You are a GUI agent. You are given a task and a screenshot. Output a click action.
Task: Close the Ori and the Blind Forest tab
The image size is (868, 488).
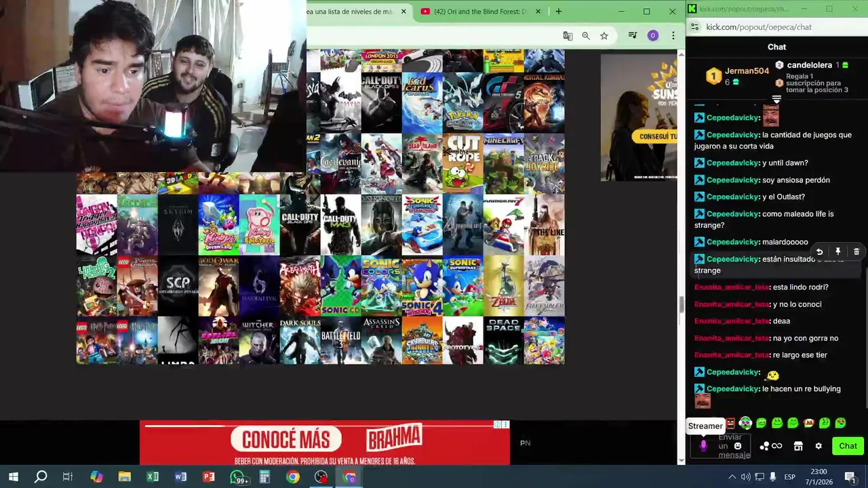click(x=538, y=12)
